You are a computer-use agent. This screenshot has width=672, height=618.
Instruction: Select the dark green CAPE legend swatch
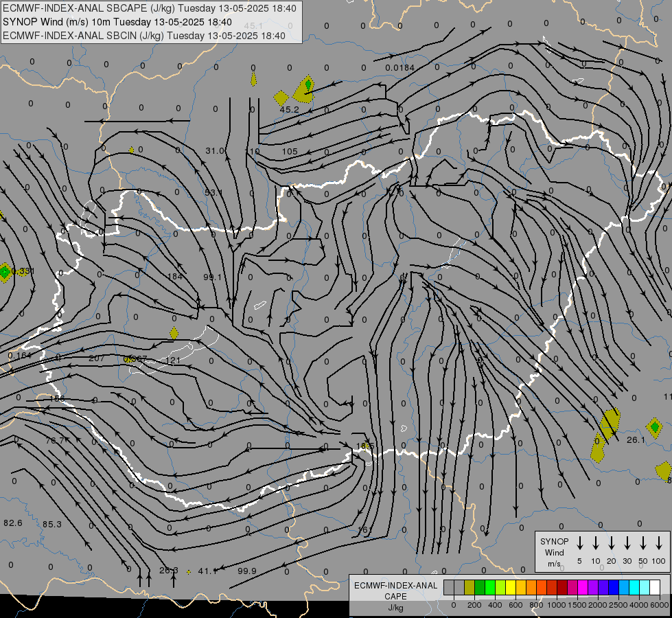(480, 588)
